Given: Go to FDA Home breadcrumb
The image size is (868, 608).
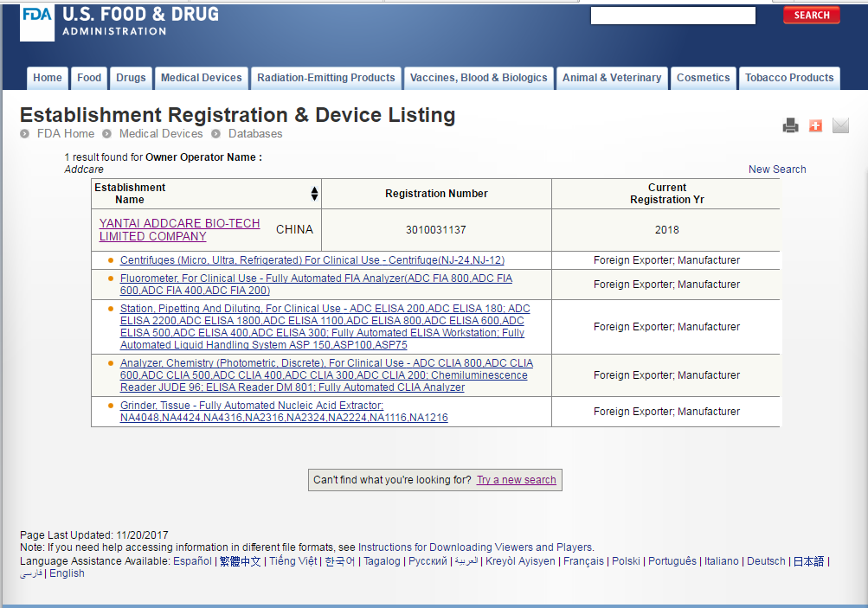Looking at the screenshot, I should coord(65,134).
